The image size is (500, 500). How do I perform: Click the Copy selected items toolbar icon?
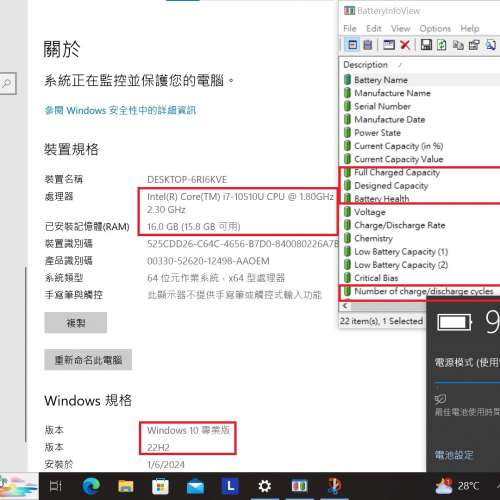(458, 45)
